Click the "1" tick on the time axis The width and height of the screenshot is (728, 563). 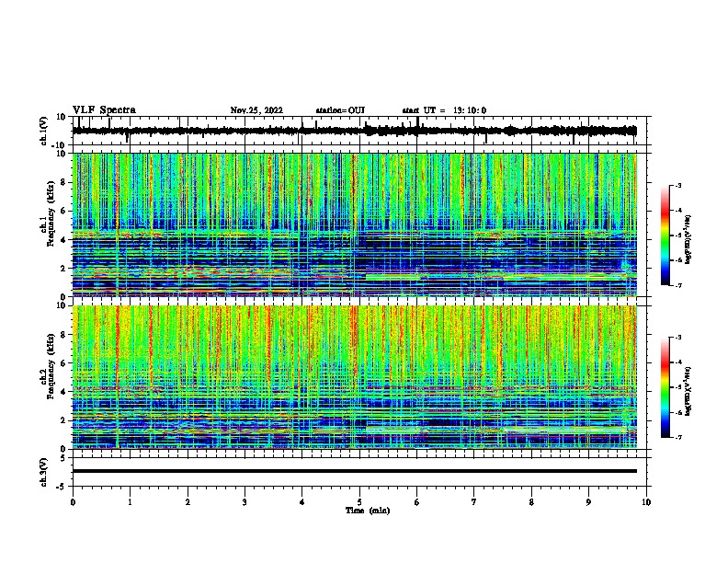tap(130, 502)
